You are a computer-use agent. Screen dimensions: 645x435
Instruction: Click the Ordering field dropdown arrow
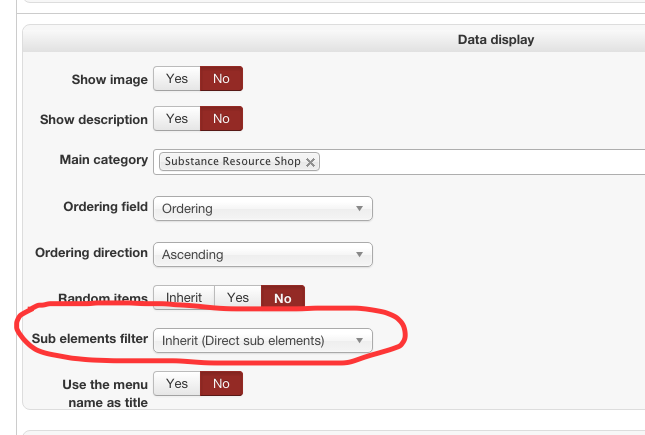(x=359, y=209)
